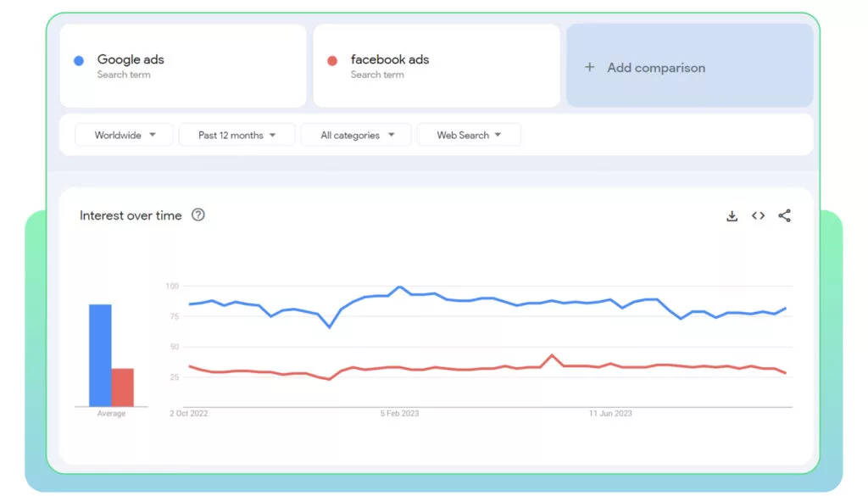Expand the Worldwide region dropdown
The width and height of the screenshot is (868, 496).
[x=124, y=135]
